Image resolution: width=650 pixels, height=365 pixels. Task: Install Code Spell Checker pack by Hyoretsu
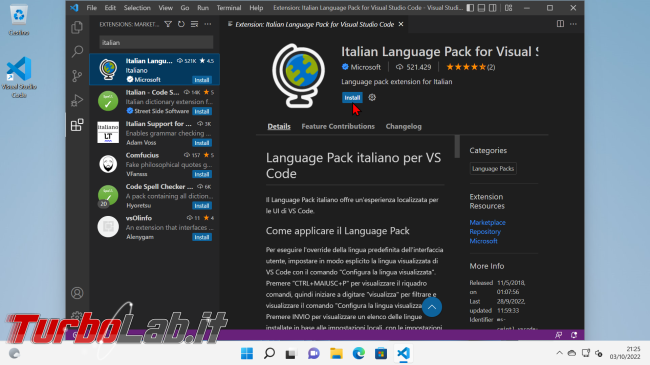(202, 206)
